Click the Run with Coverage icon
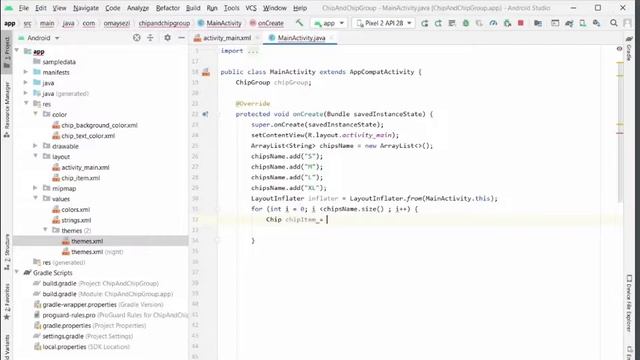Image resolution: width=640 pixels, height=360 pixels. (479, 23)
